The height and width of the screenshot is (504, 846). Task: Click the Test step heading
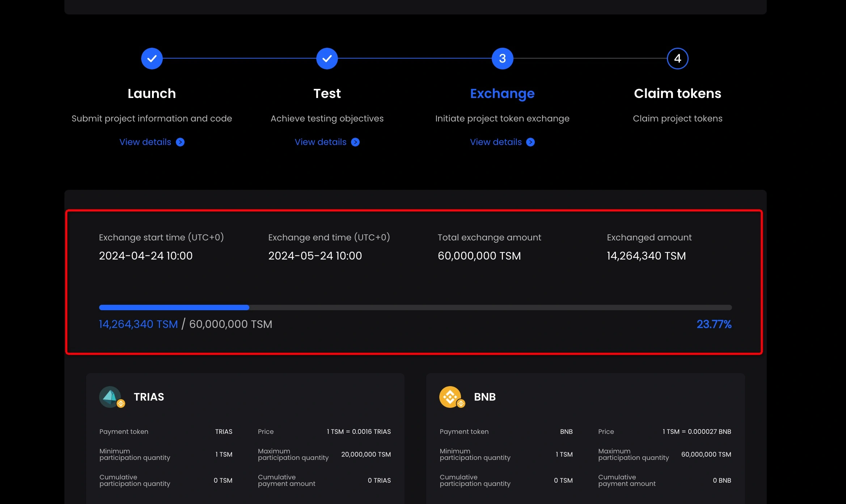tap(327, 94)
